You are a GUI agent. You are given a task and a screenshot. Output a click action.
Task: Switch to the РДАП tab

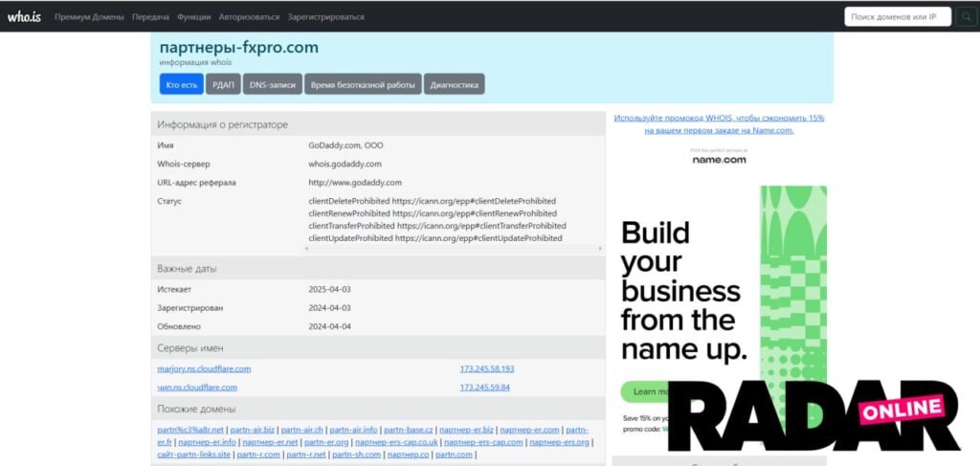223,84
